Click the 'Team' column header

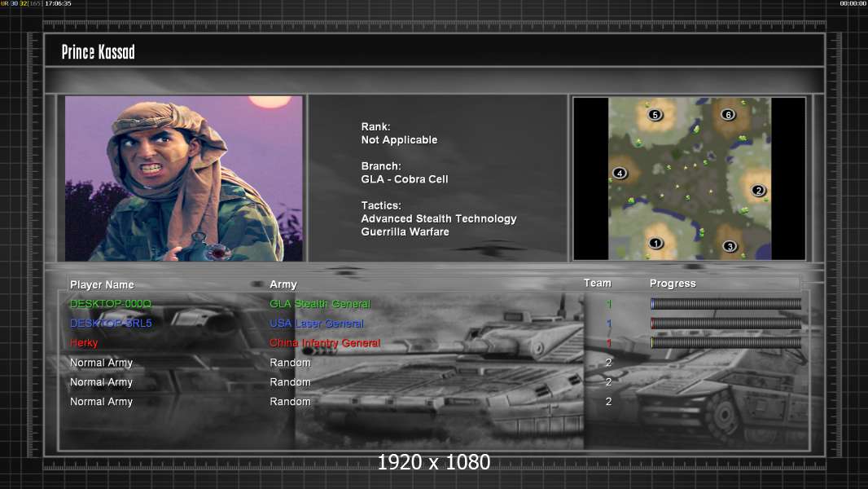pos(598,283)
